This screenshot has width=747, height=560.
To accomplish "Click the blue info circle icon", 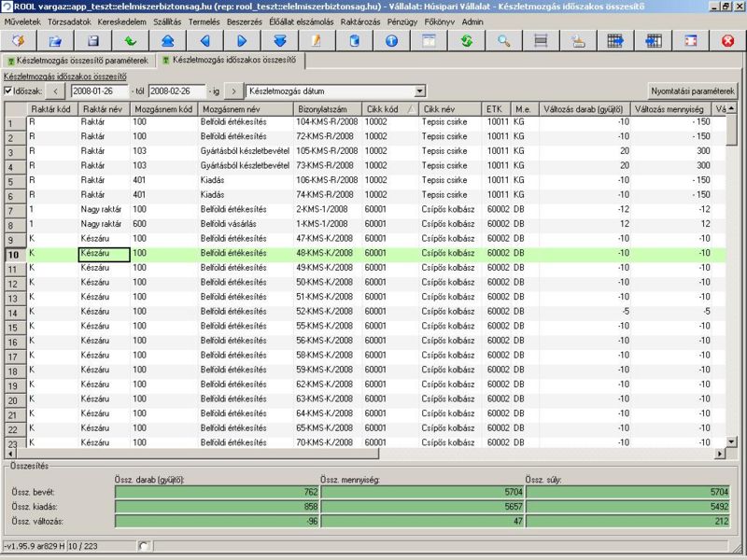I will pos(391,41).
